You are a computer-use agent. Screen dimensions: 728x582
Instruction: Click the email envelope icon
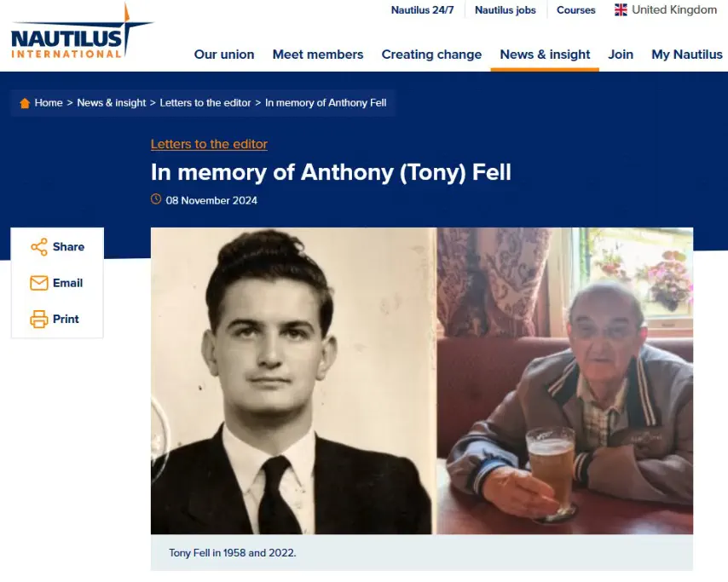pos(39,283)
